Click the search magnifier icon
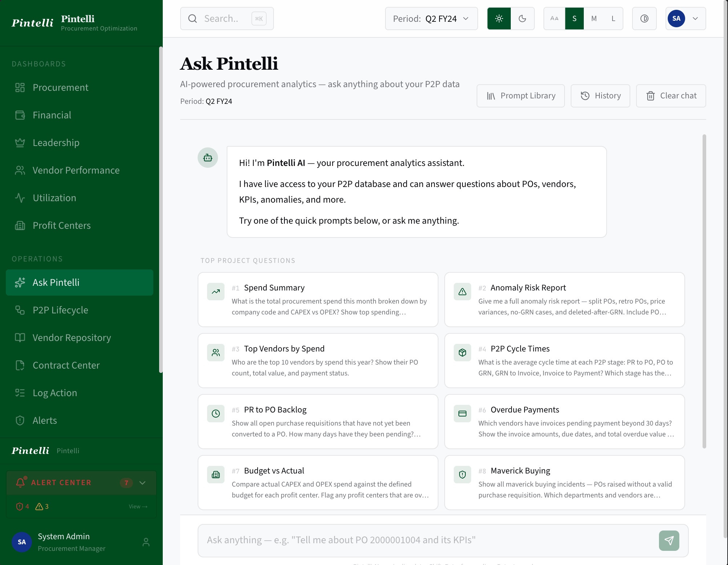Viewport: 728px width, 565px height. [193, 19]
